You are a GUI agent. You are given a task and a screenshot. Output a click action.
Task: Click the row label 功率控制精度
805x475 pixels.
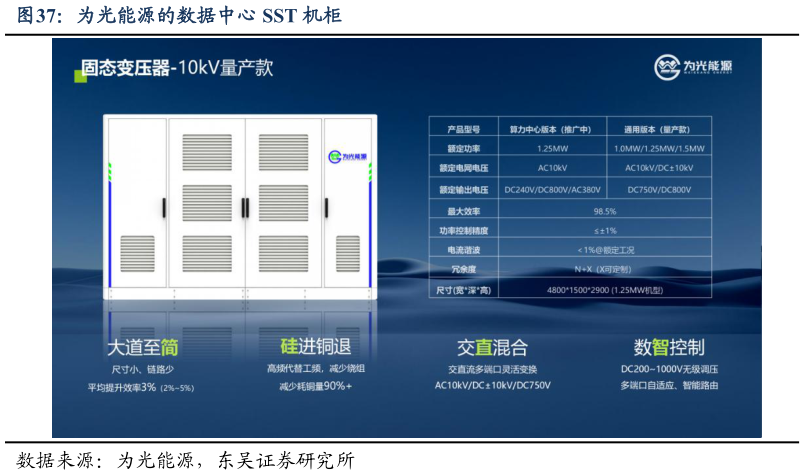click(464, 231)
